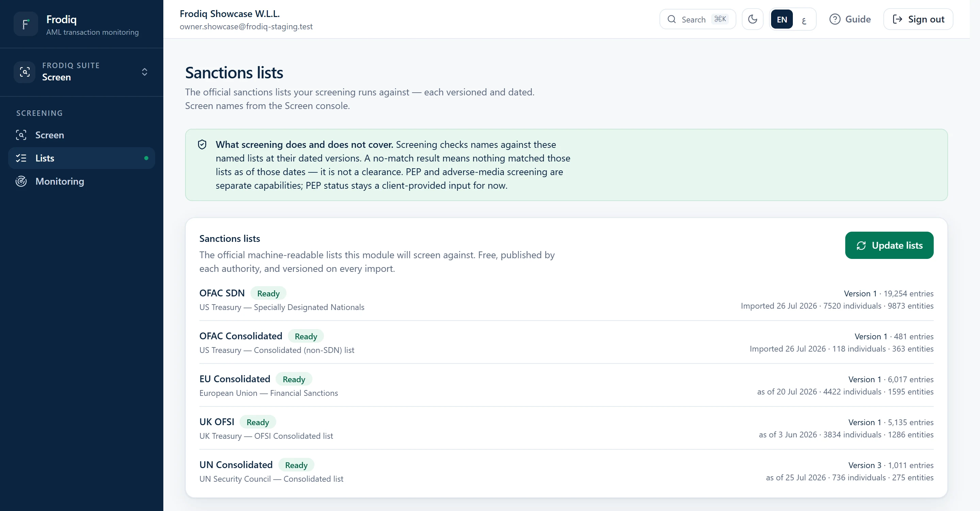
Task: Click the Monitoring radar icon
Action: pos(21,181)
